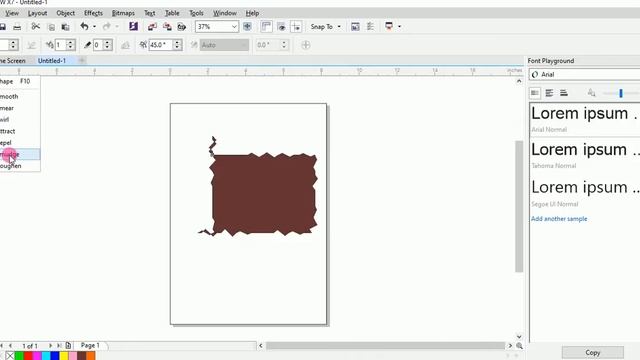Click the Application launcher icon
The height and width of the screenshot is (360, 640).
click(x=389, y=27)
